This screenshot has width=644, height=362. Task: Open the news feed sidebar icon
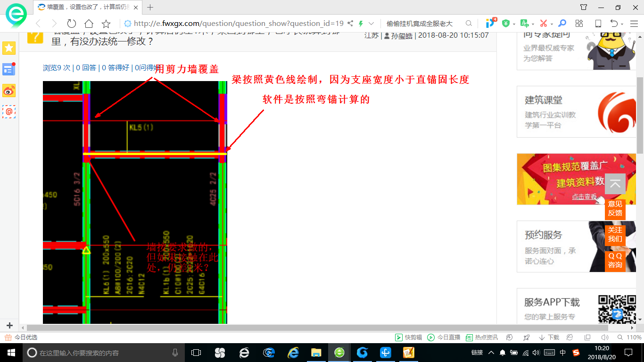pyautogui.click(x=9, y=69)
